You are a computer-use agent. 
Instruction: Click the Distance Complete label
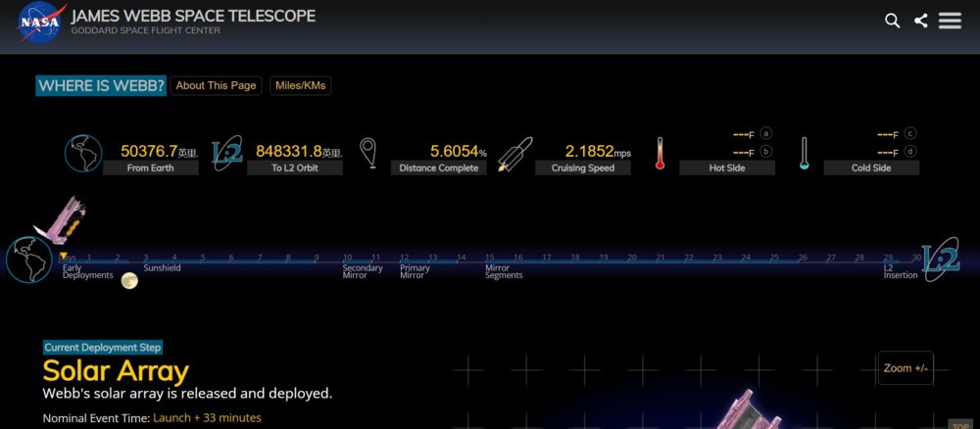coord(439,168)
